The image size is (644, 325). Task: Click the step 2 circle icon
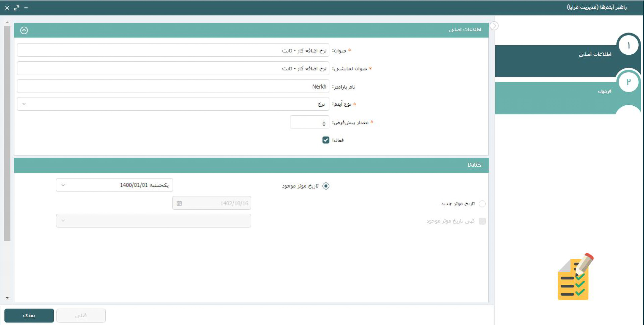coord(628,82)
